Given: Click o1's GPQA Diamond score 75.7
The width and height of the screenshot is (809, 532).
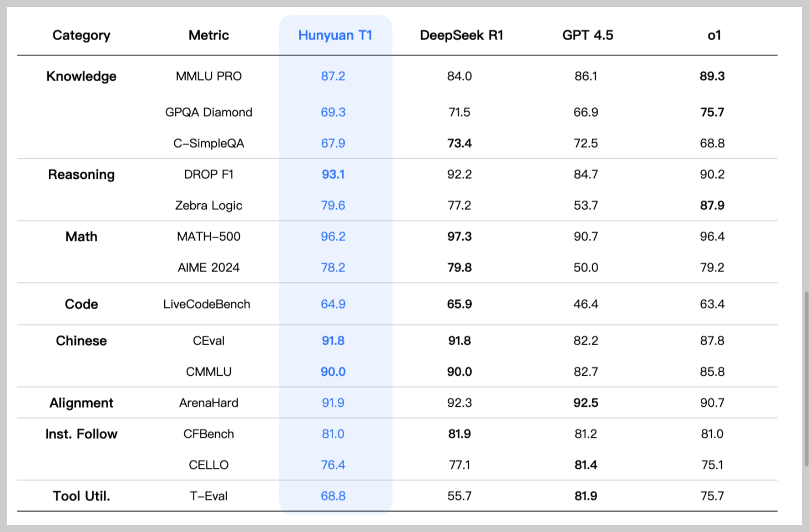Looking at the screenshot, I should coord(712,112).
